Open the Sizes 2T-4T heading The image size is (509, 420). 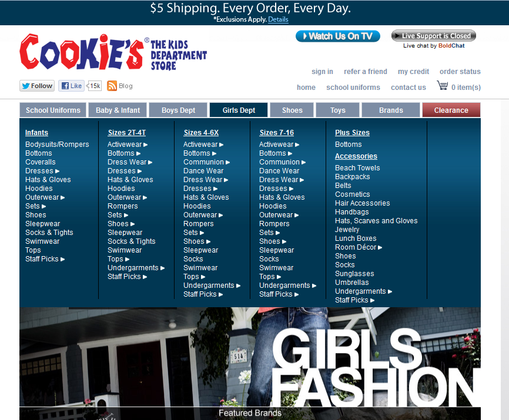(126, 133)
